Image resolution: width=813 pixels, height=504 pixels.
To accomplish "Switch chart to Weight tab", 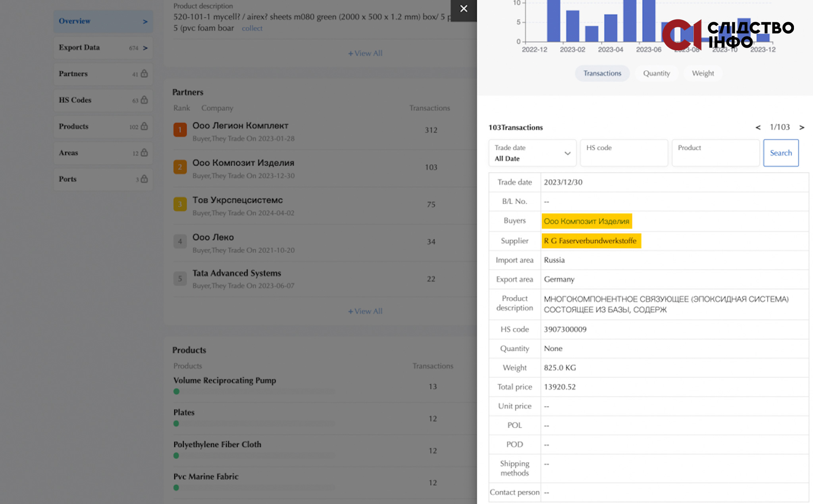I will click(703, 73).
